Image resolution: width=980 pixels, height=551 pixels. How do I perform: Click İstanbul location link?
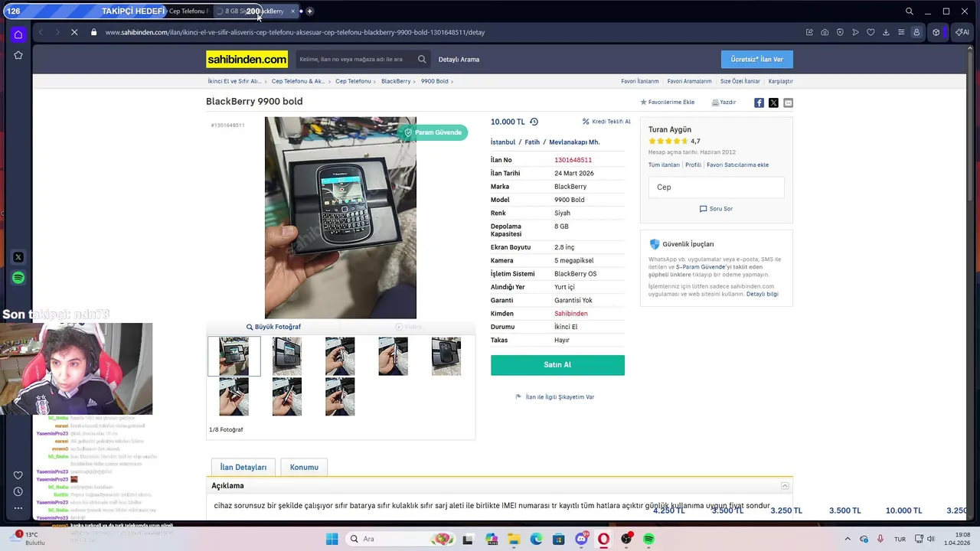click(x=503, y=142)
